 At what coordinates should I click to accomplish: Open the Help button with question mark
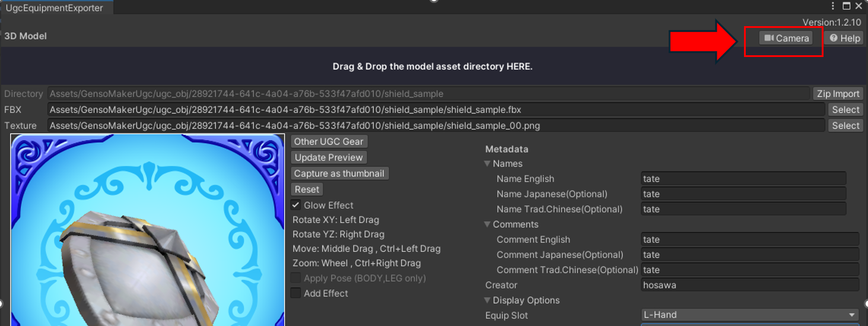(844, 38)
